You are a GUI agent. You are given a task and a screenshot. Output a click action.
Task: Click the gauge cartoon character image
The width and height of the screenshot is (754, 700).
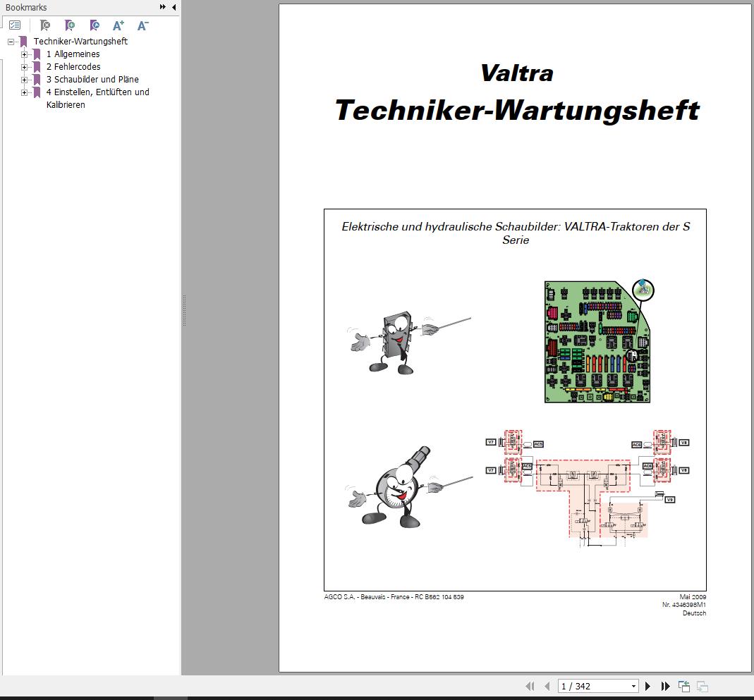[x=408, y=487]
